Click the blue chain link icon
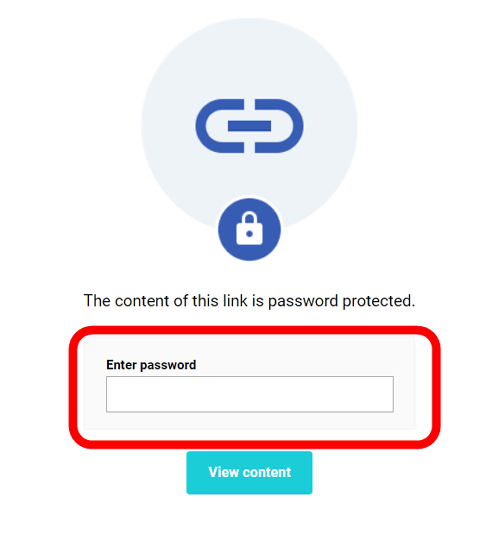This screenshot has width=480, height=560. [x=249, y=126]
